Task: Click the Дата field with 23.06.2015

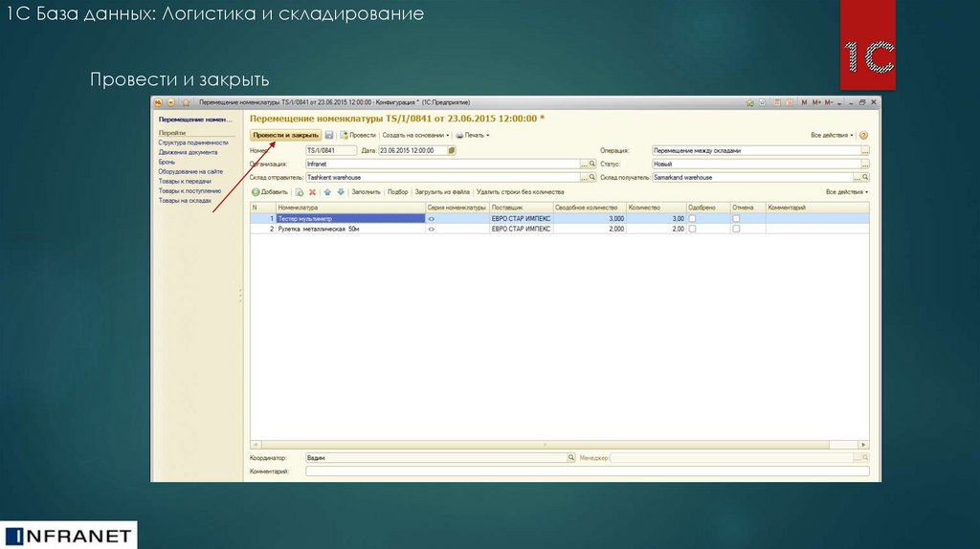Action: [412, 150]
